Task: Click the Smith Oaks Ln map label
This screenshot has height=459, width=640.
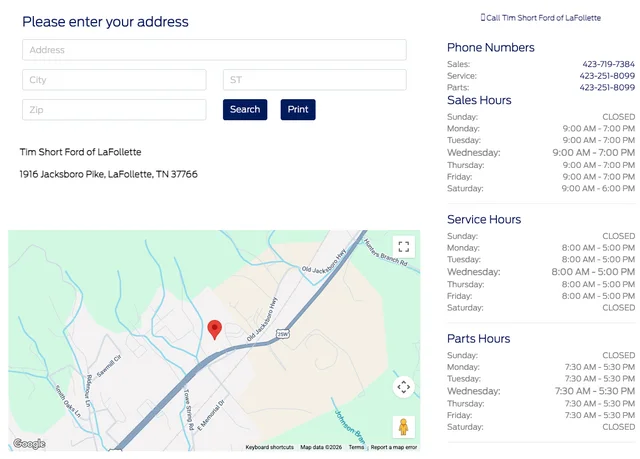Action: pyautogui.click(x=68, y=401)
